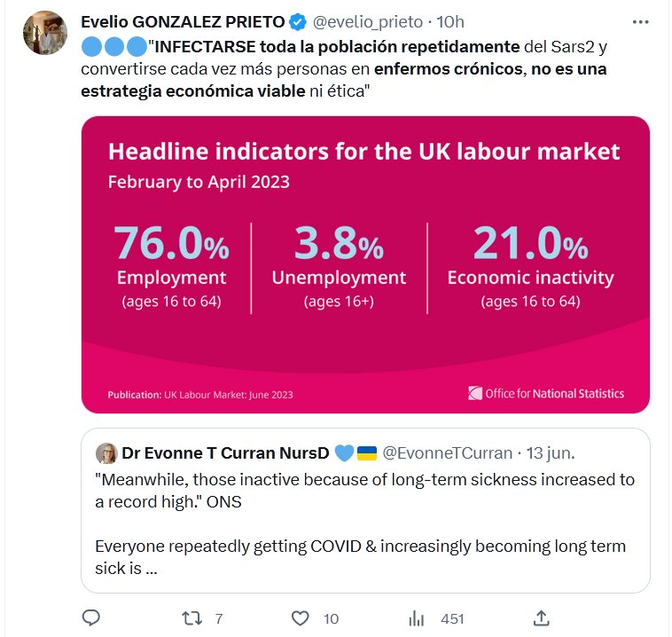Open the three-dot more options menu
The image size is (672, 637).
tap(639, 21)
